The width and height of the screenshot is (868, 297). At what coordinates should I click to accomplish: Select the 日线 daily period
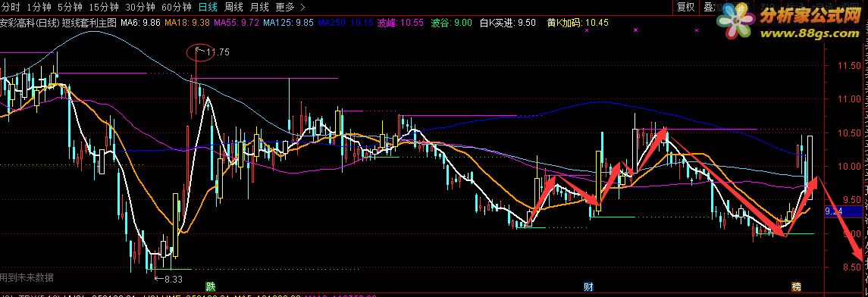click(x=208, y=7)
